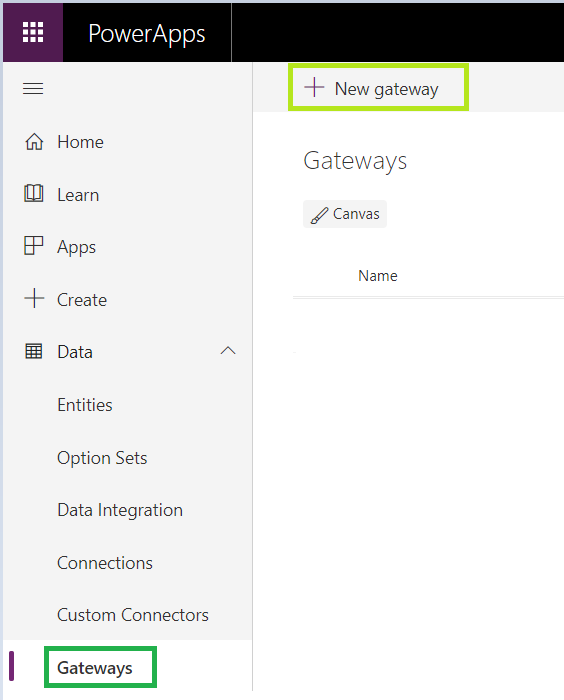Screen dimensions: 564x700
Task: Click the Create plus icon
Action: (34, 299)
